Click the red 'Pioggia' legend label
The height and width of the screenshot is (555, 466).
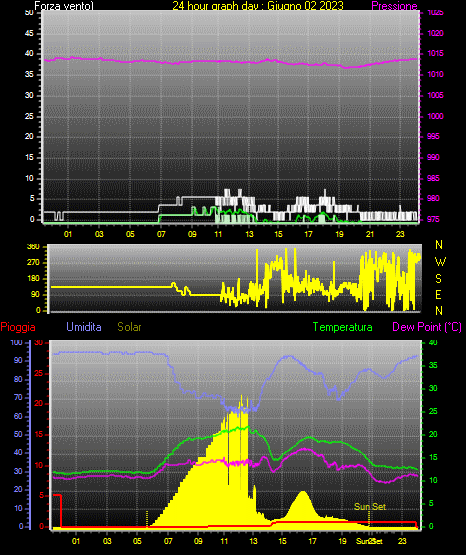click(18, 327)
